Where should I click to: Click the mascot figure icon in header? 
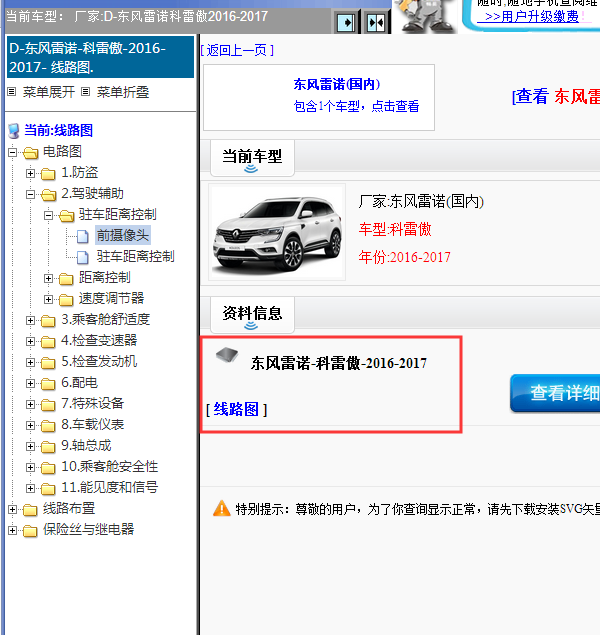[425, 15]
